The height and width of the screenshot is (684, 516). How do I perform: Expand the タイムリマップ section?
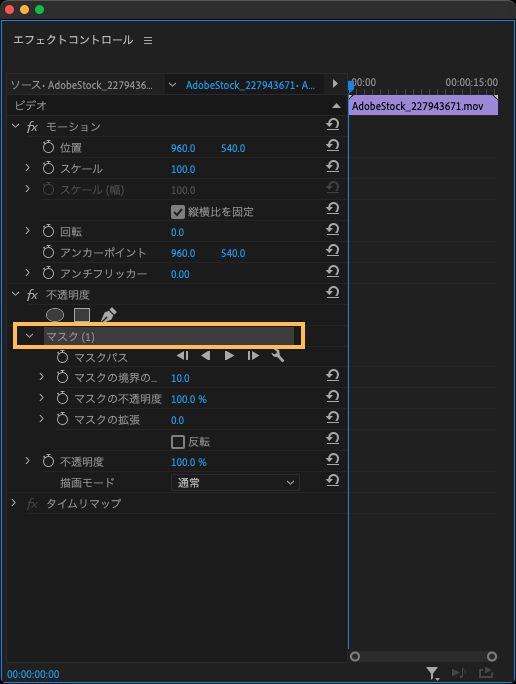[14, 503]
